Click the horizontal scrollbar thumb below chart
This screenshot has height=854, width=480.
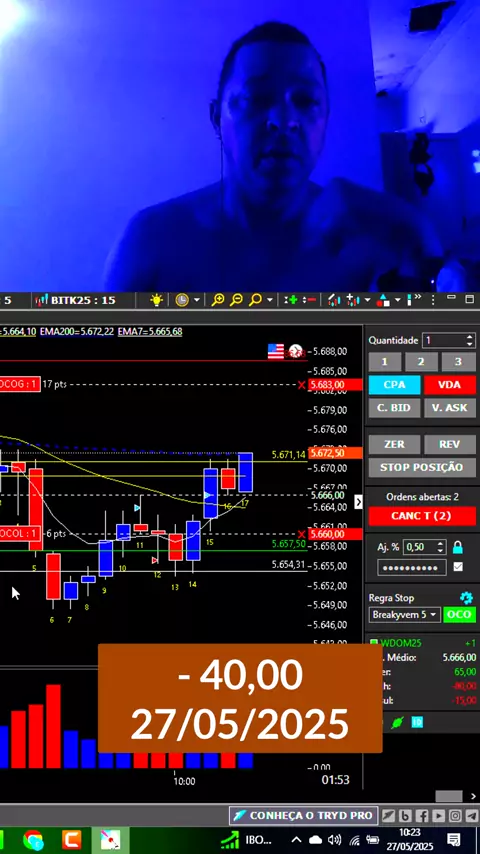[448, 796]
